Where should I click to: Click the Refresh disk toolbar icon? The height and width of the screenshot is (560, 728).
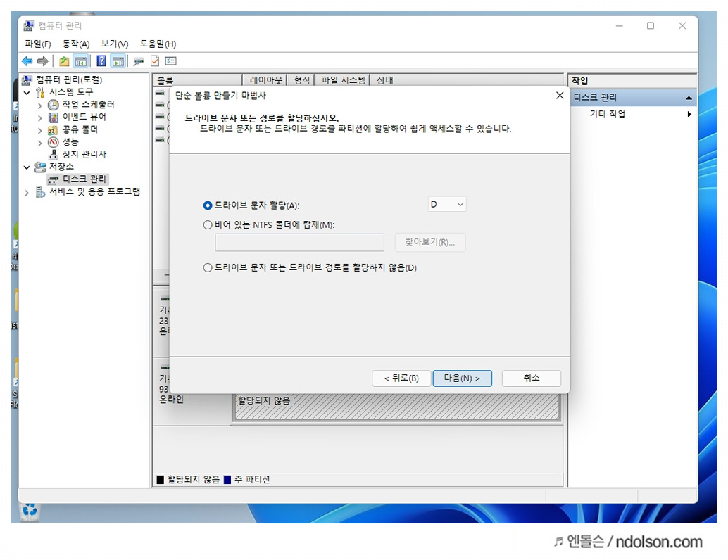(x=139, y=61)
